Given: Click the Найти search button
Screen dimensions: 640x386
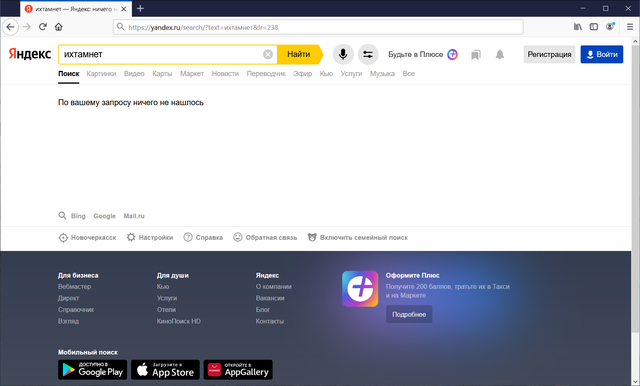Looking at the screenshot, I should click(299, 54).
